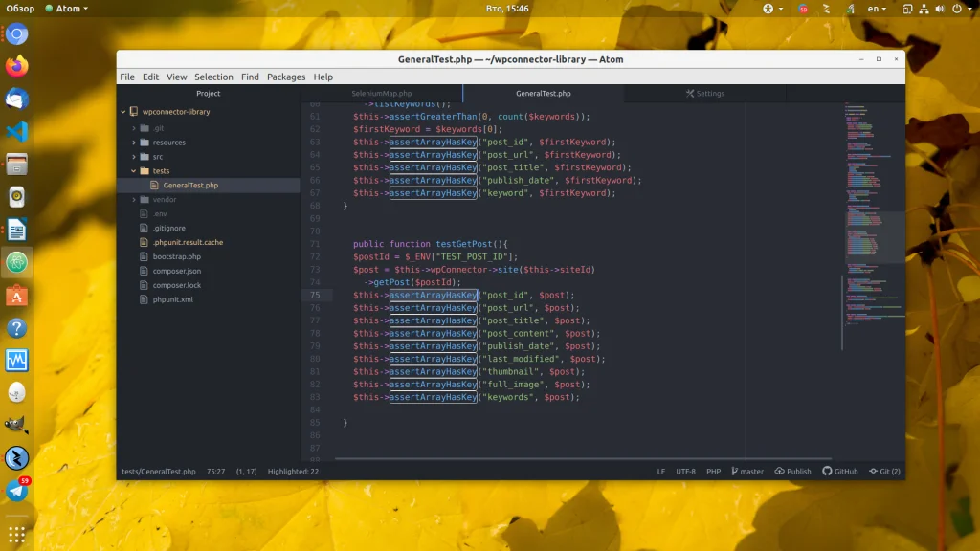The width and height of the screenshot is (980, 551).
Task: Open Telegram from the dock
Action: point(17,491)
